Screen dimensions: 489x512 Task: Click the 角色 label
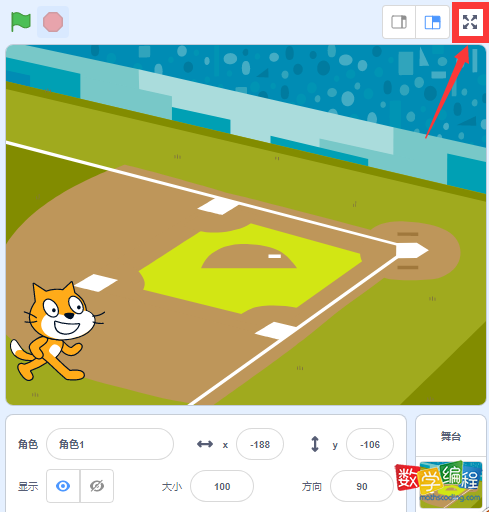pyautogui.click(x=28, y=444)
